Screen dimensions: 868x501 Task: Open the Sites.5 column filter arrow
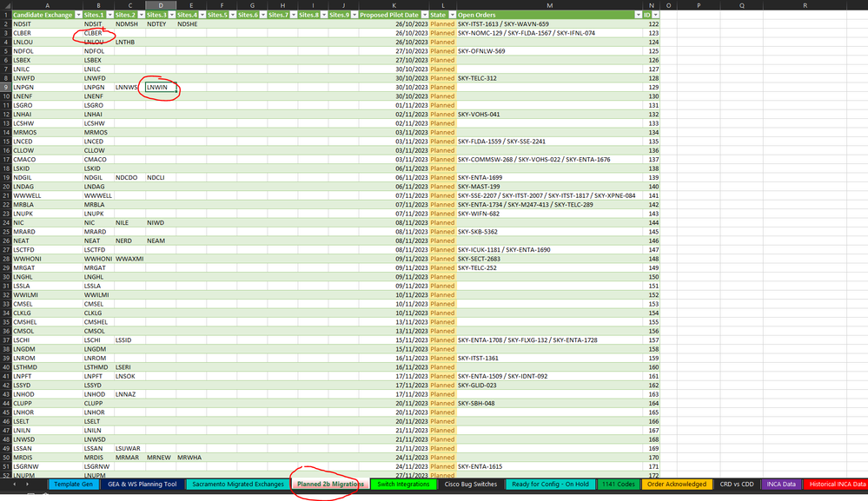tap(233, 15)
